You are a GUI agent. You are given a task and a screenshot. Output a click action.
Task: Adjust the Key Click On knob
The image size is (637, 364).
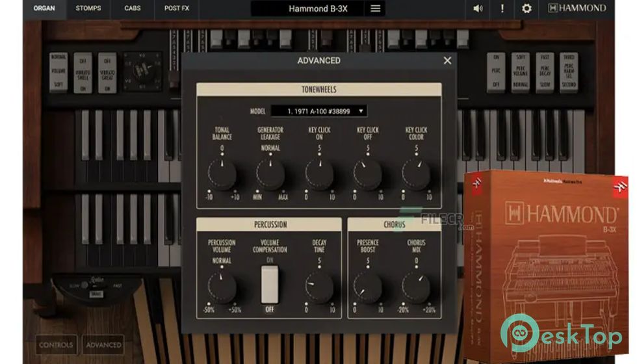coord(319,175)
